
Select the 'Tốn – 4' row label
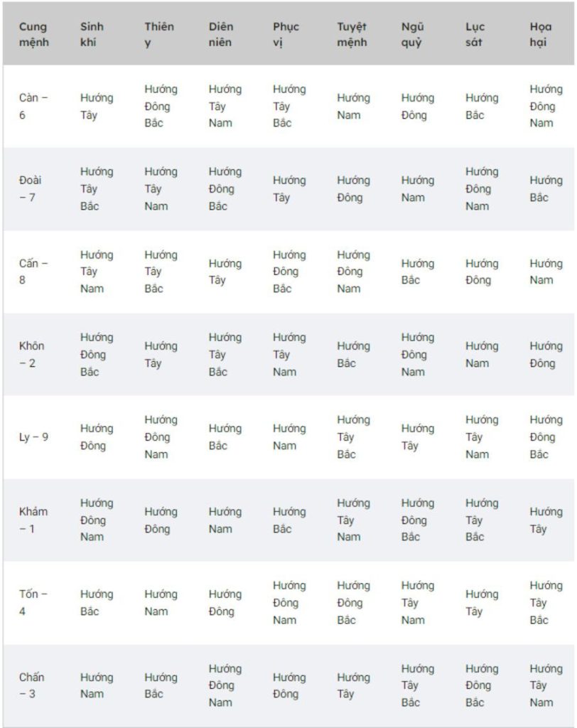pos(33,602)
